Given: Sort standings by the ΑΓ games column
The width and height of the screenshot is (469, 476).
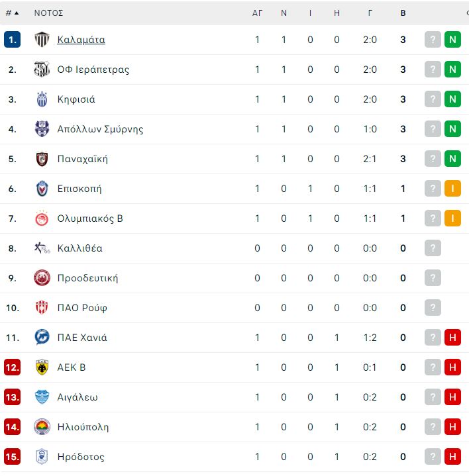Looking at the screenshot, I should point(257,13).
